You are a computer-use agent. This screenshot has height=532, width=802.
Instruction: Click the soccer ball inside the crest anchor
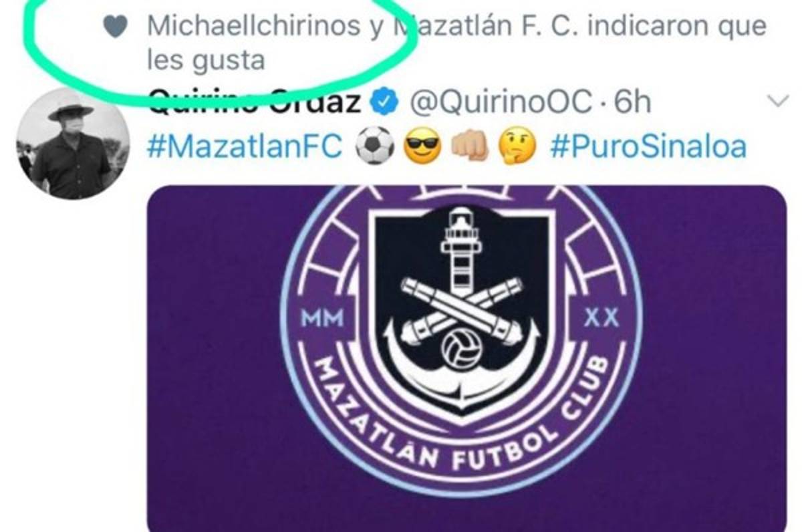coord(460,347)
